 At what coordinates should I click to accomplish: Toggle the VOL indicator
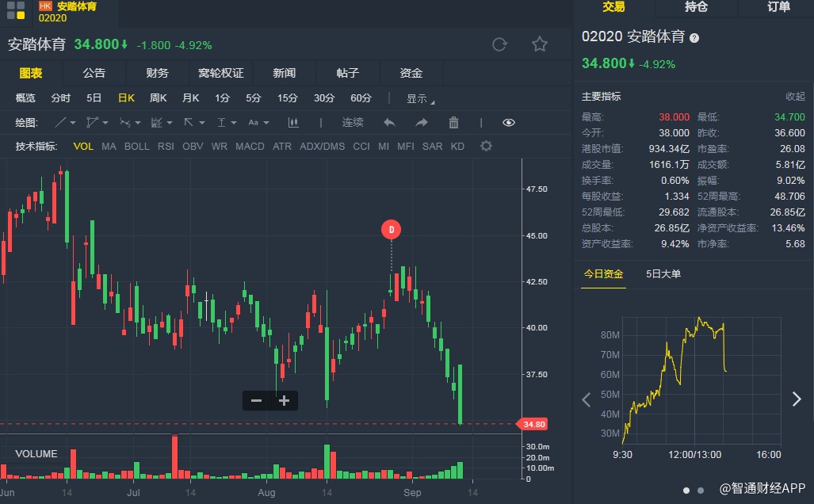[83, 147]
